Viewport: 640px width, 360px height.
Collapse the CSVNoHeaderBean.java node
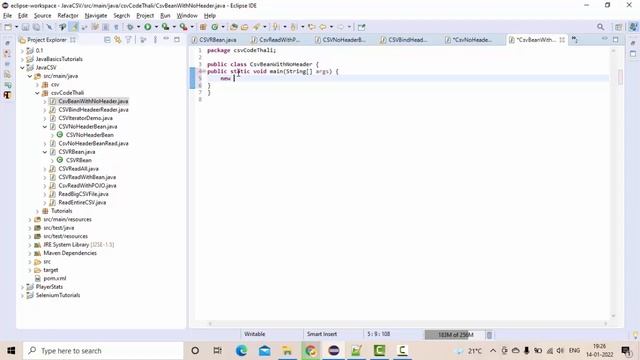click(x=45, y=127)
